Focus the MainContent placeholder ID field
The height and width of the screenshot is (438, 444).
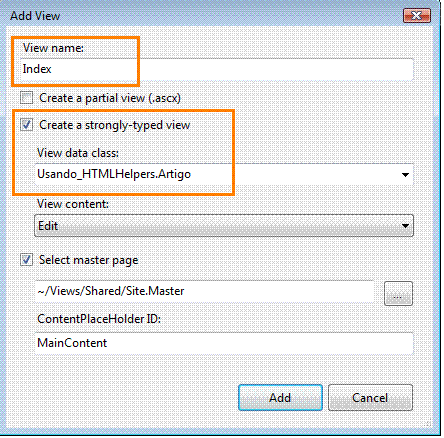click(x=224, y=343)
